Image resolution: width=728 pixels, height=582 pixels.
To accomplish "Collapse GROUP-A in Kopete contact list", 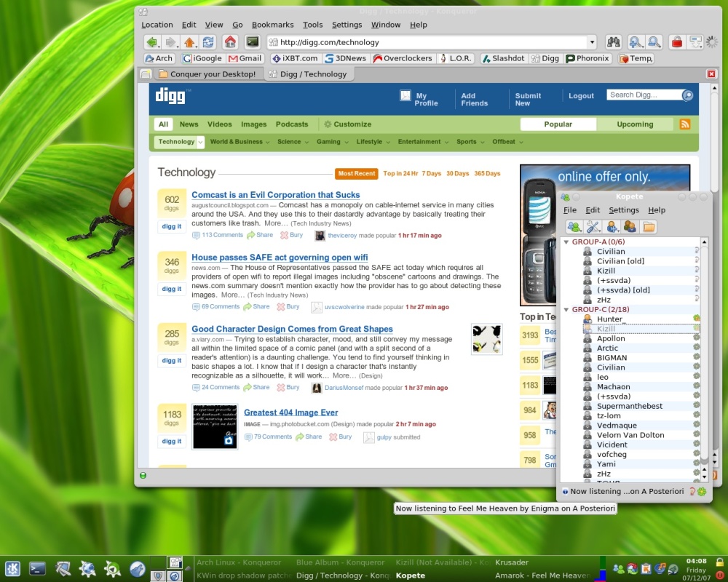I will [x=566, y=242].
